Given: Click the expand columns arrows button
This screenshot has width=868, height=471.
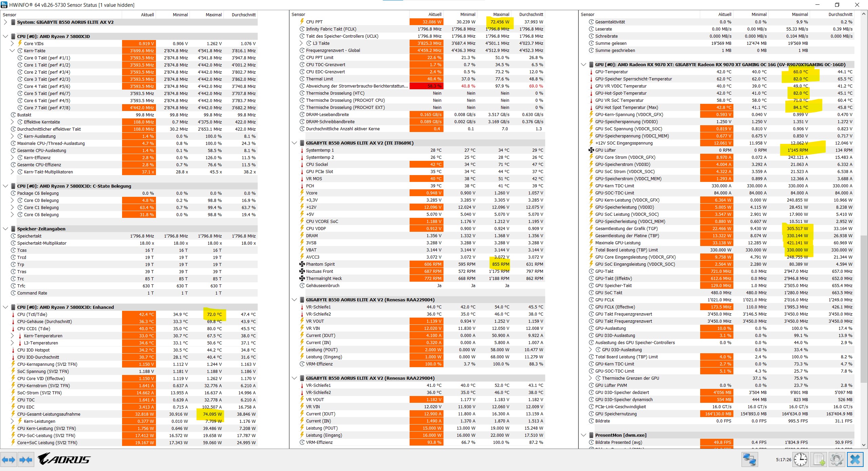Looking at the screenshot, I should (x=8, y=460).
